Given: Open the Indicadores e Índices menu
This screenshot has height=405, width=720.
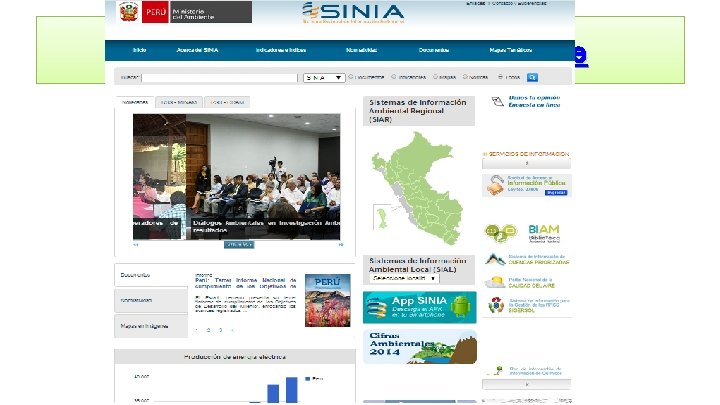Looking at the screenshot, I should [281, 50].
